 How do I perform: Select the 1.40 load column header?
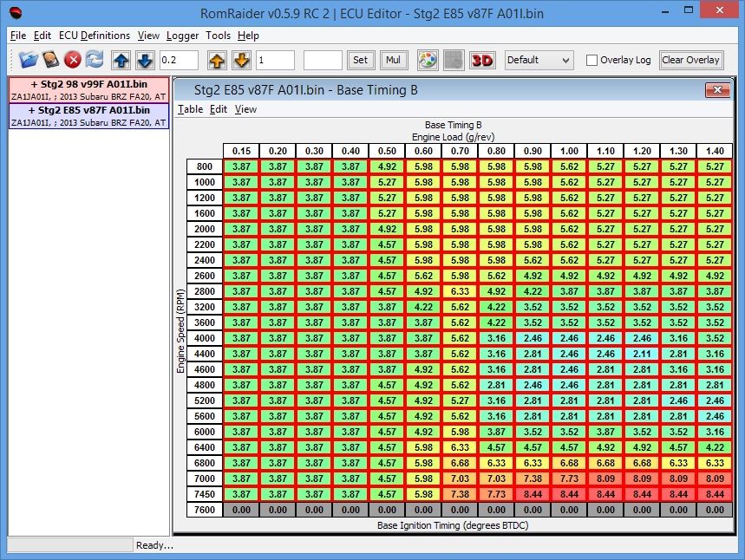[x=715, y=151]
